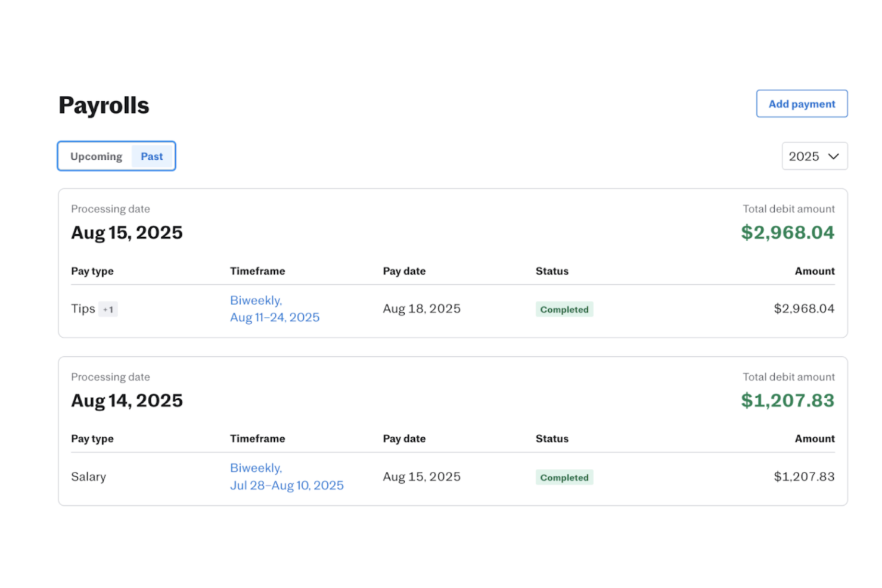
Task: Click the +1 badge next to Tips
Action: 108,309
